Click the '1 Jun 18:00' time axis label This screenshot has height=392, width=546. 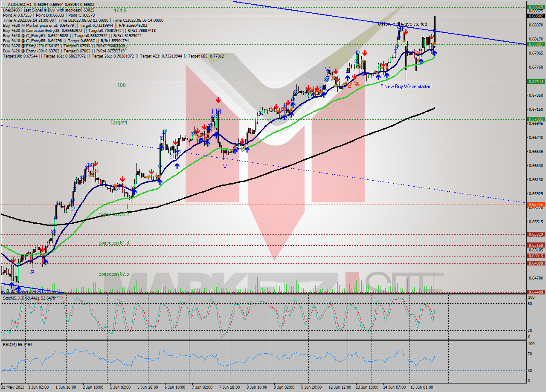(x=67, y=387)
